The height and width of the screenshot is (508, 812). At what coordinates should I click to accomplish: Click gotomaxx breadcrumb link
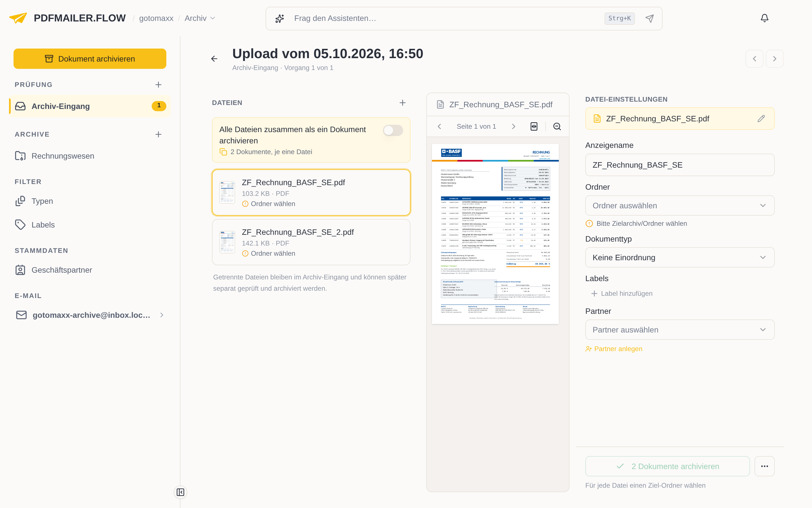click(156, 18)
